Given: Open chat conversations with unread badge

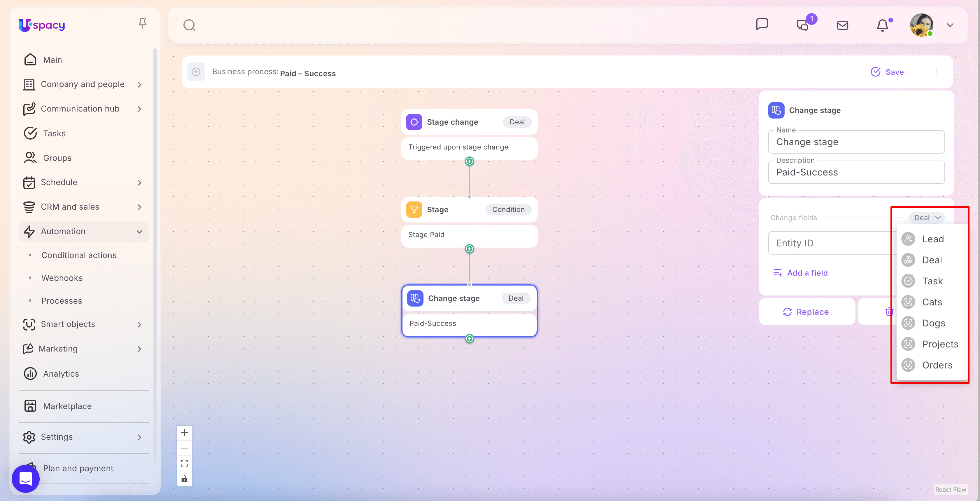Looking at the screenshot, I should click(x=802, y=25).
